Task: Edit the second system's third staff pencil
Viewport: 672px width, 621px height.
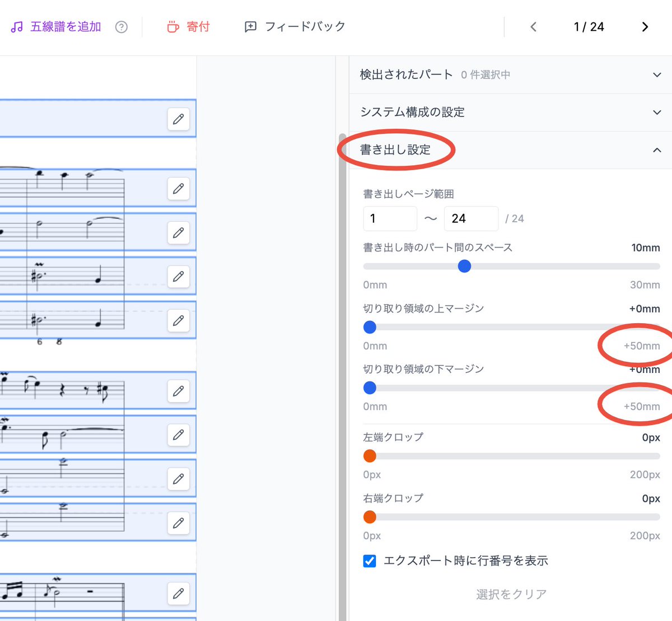Action: pos(178,479)
